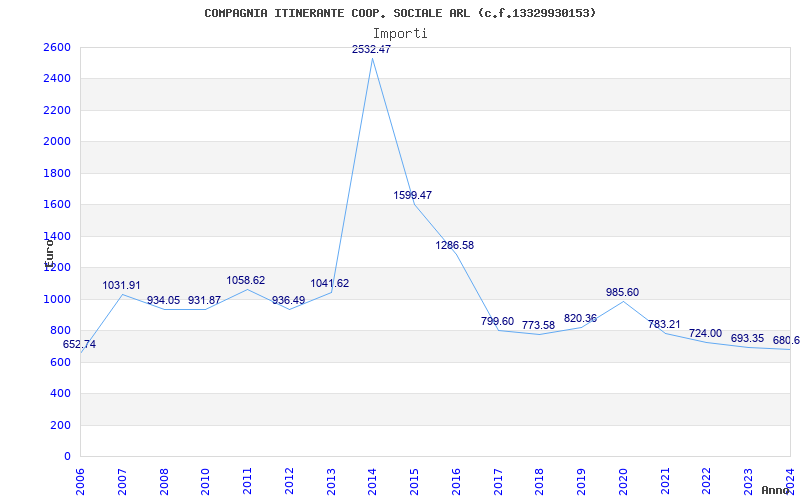Select the data label 1286.58
The image size is (800, 500).
(455, 245)
